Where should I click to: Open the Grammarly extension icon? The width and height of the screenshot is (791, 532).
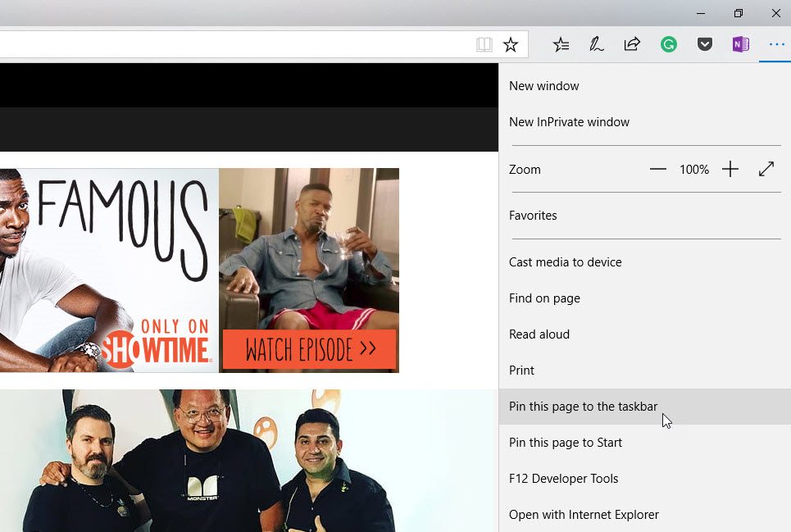click(668, 44)
